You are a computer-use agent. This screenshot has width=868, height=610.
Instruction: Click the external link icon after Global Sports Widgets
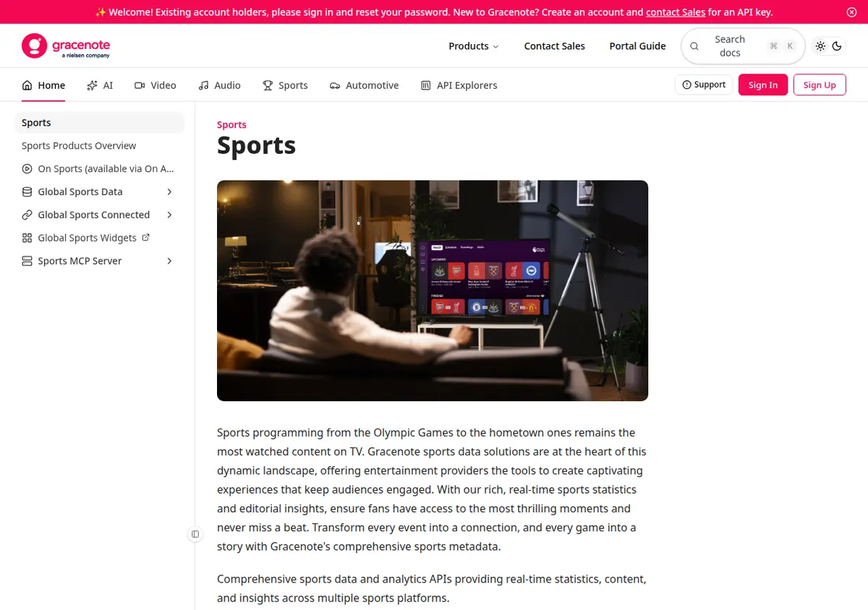click(x=145, y=238)
